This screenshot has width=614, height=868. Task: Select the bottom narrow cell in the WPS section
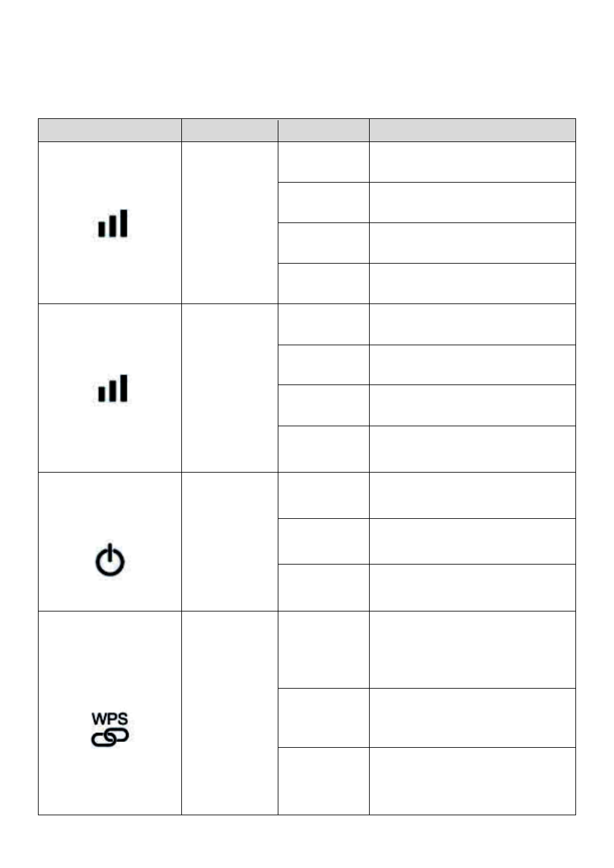[323, 781]
